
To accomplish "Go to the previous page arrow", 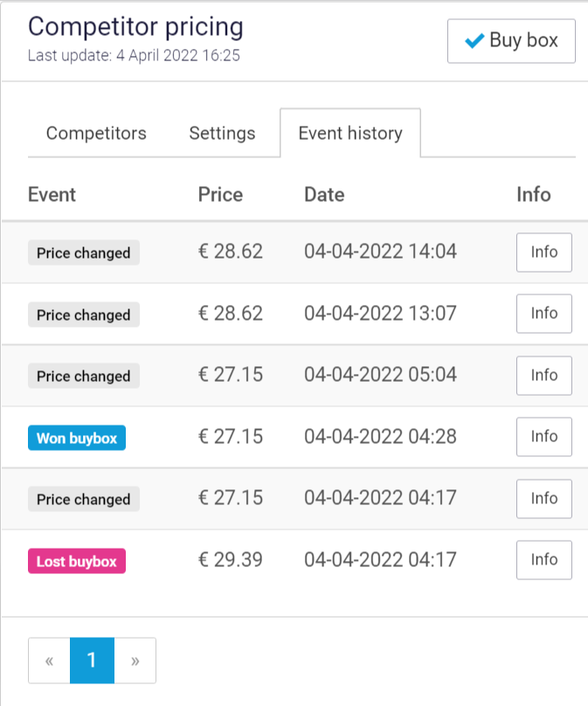I will [49, 661].
